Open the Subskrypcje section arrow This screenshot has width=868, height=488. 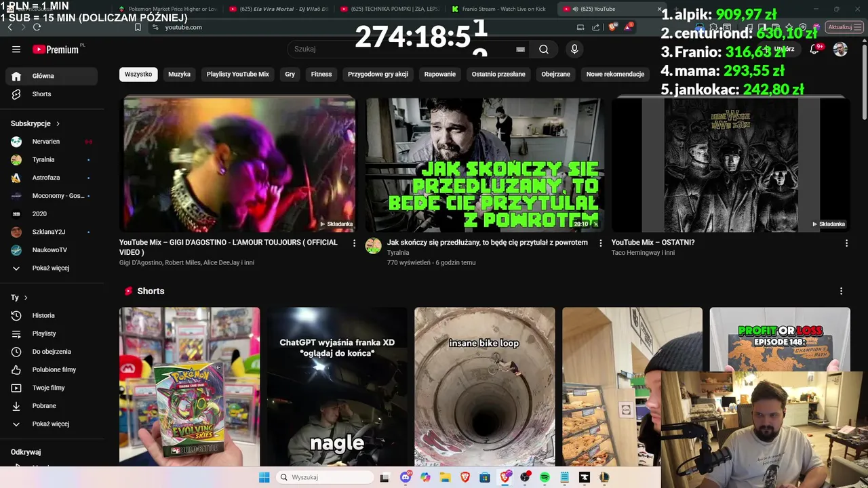coord(58,124)
